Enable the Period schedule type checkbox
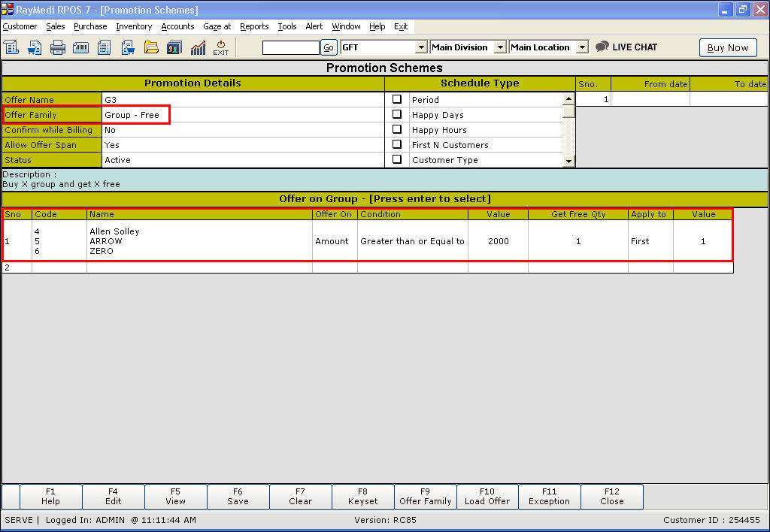770x532 pixels. [397, 99]
